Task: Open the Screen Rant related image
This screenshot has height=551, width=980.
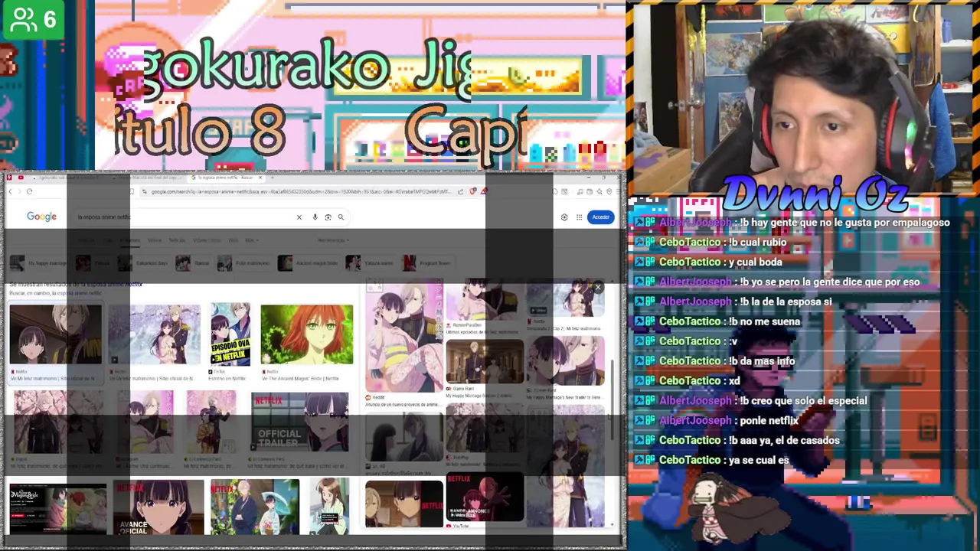Action: [565, 361]
